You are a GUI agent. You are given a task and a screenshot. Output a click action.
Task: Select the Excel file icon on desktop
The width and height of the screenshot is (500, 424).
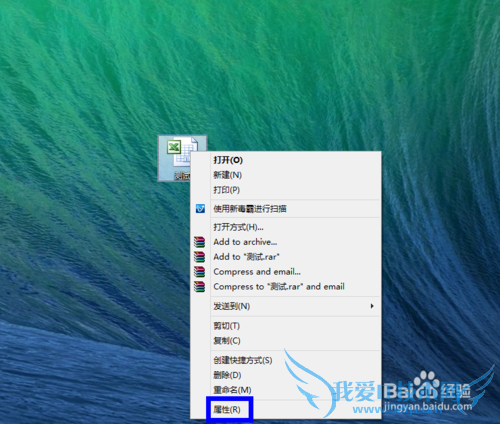[x=182, y=158]
